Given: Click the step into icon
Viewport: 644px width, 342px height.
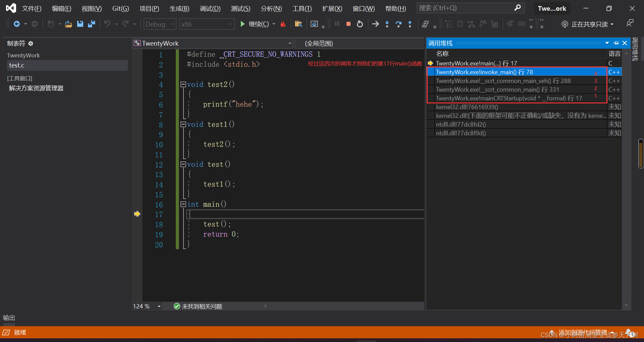Looking at the screenshot, I should 387,24.
